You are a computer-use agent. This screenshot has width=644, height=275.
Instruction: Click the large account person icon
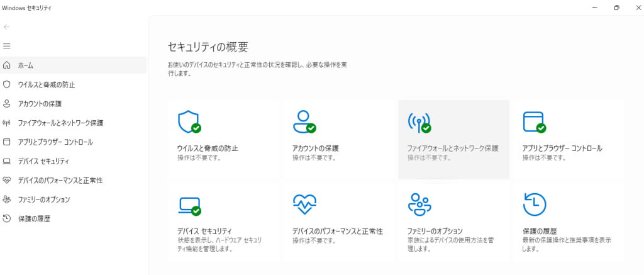304,121
